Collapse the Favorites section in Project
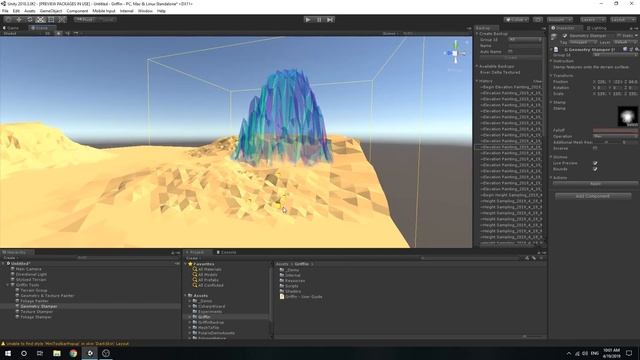 coord(185,264)
